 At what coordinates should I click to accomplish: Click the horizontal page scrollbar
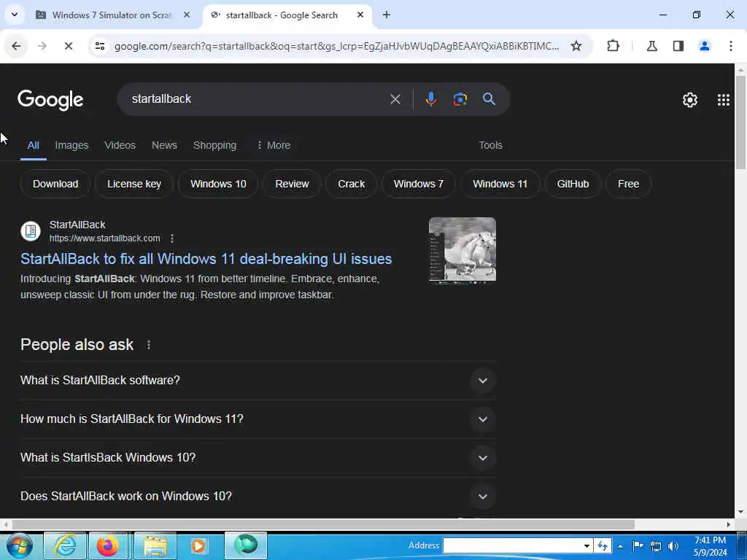(x=324, y=524)
